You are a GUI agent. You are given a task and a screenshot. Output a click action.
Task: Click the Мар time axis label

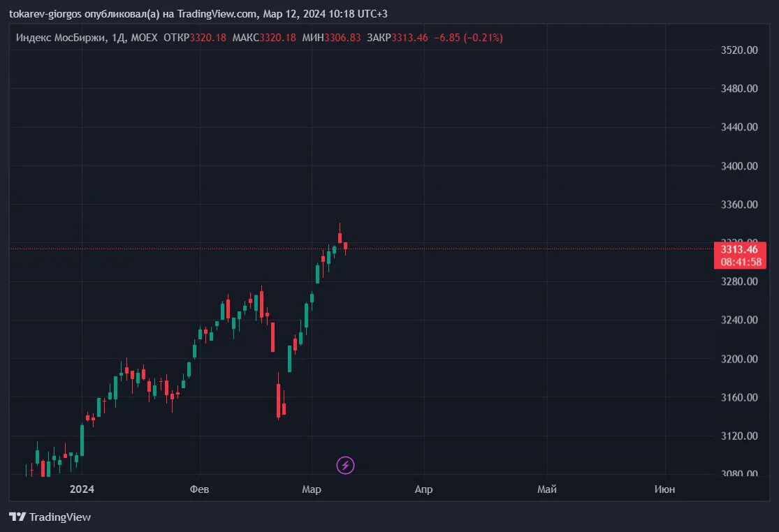(312, 489)
